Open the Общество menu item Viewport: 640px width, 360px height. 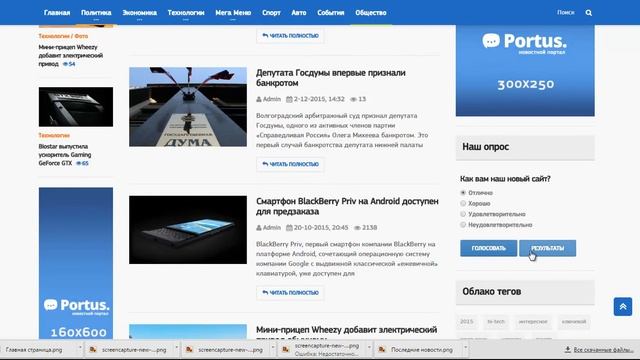click(x=371, y=13)
